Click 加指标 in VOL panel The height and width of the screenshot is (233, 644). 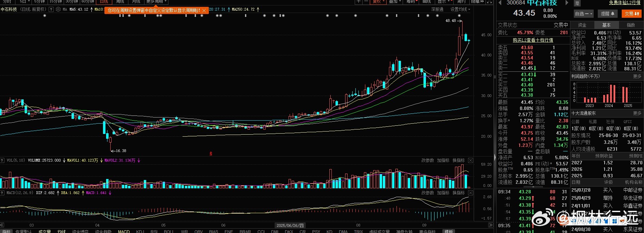(x=443, y=160)
